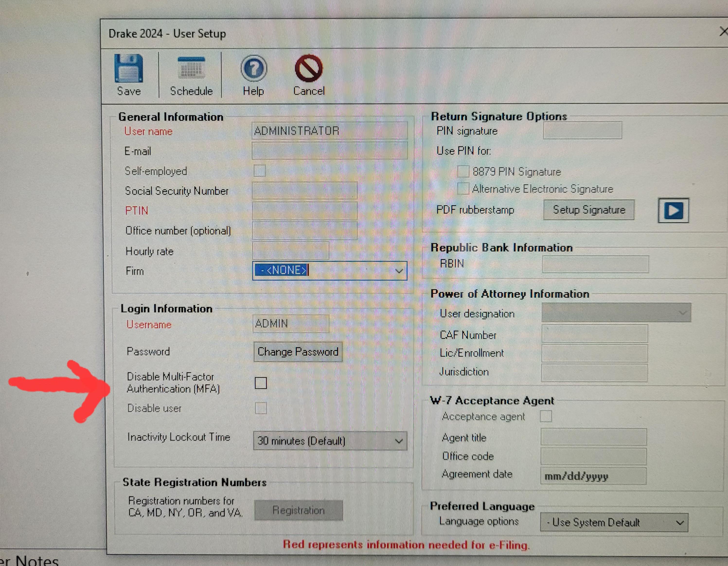The height and width of the screenshot is (566, 728).
Task: Click the 'Login Information' heading
Action: point(166,309)
